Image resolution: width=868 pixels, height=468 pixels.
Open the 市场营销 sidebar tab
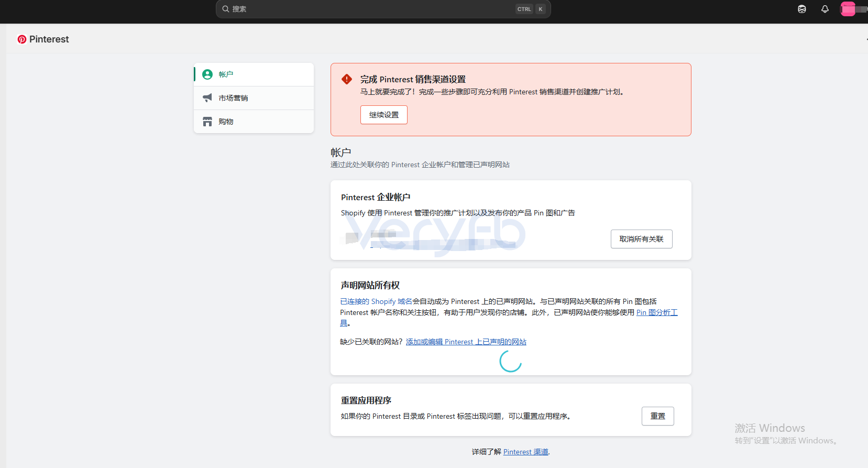pyautogui.click(x=254, y=98)
